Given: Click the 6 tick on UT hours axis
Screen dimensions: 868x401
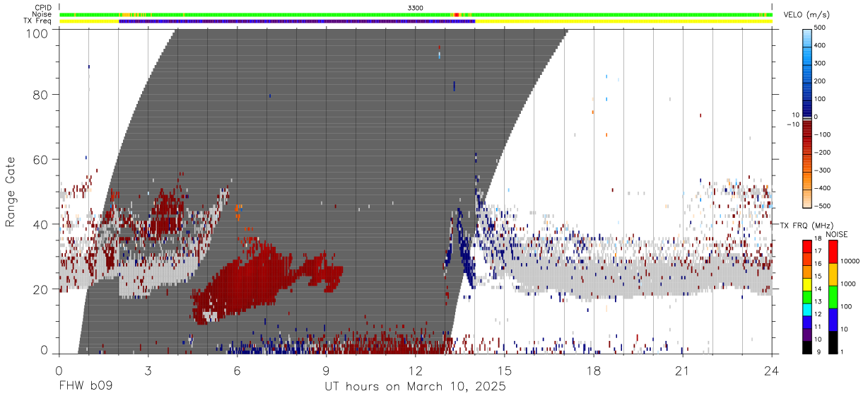Looking at the screenshot, I should coord(237,371).
